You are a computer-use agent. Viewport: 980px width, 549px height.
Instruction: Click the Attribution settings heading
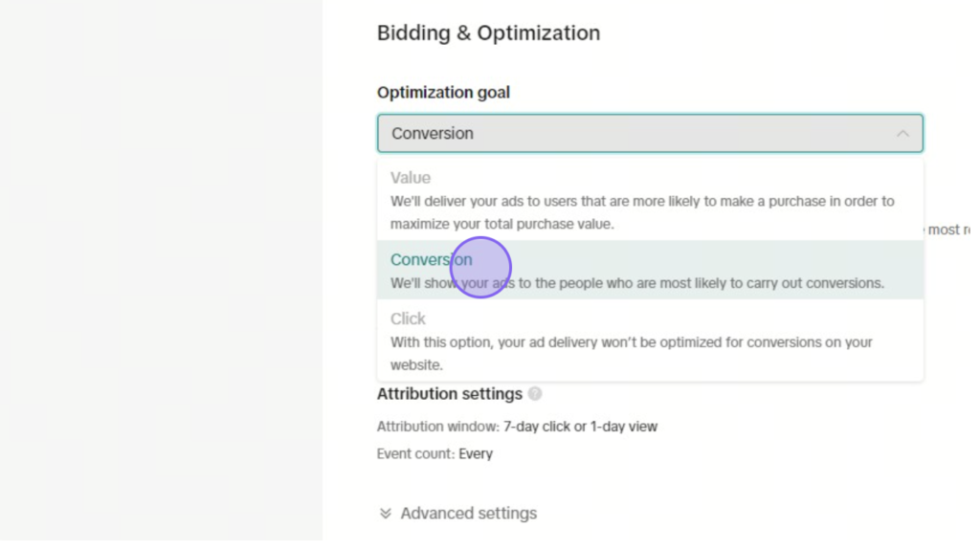pyautogui.click(x=450, y=394)
